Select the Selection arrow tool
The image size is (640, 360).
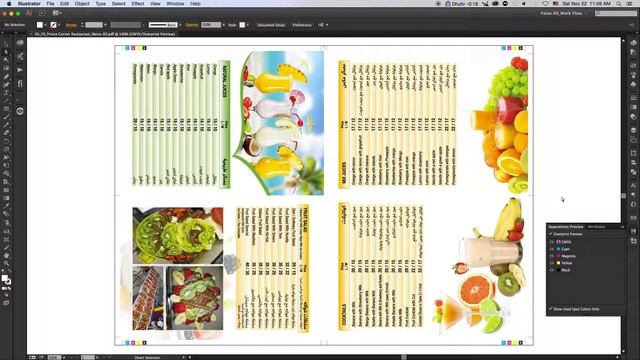tap(6, 44)
